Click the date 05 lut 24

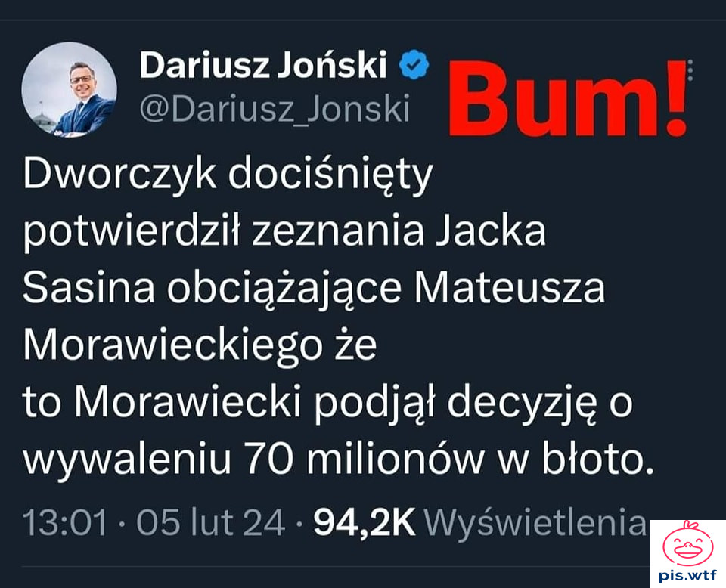[210, 523]
